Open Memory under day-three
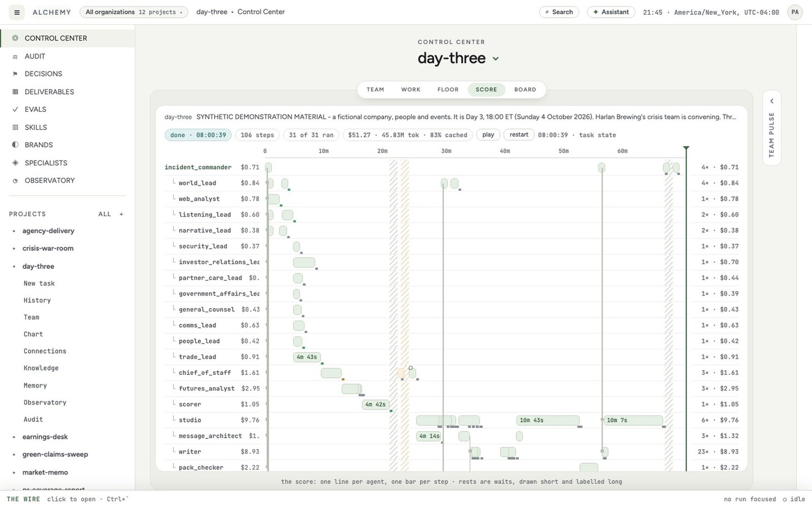The width and height of the screenshot is (812, 508). (35, 386)
